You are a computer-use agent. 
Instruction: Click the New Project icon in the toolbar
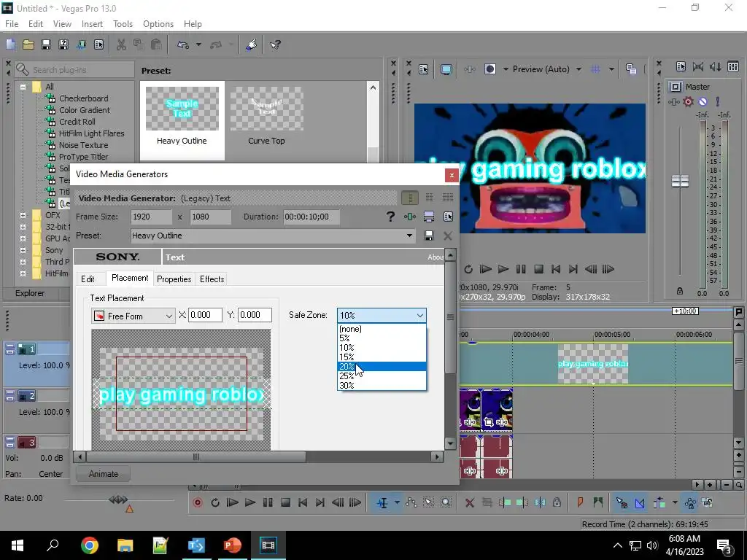point(10,44)
